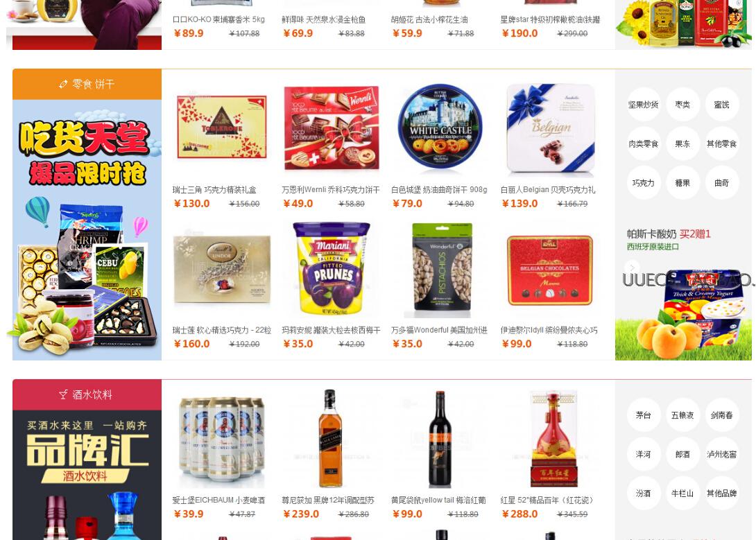Click the 帕斯卡酸奶 买2赠1 promotion
Image resolution: width=756 pixels, height=540 pixels.
click(x=669, y=234)
